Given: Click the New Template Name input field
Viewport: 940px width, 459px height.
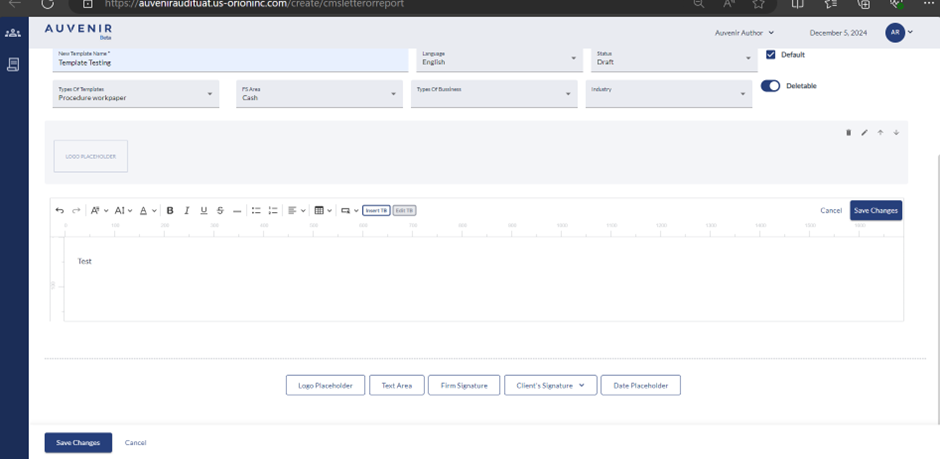Looking at the screenshot, I should (x=230, y=59).
